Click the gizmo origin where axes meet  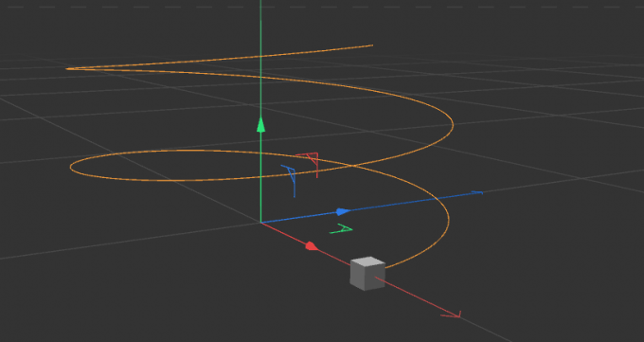click(260, 223)
